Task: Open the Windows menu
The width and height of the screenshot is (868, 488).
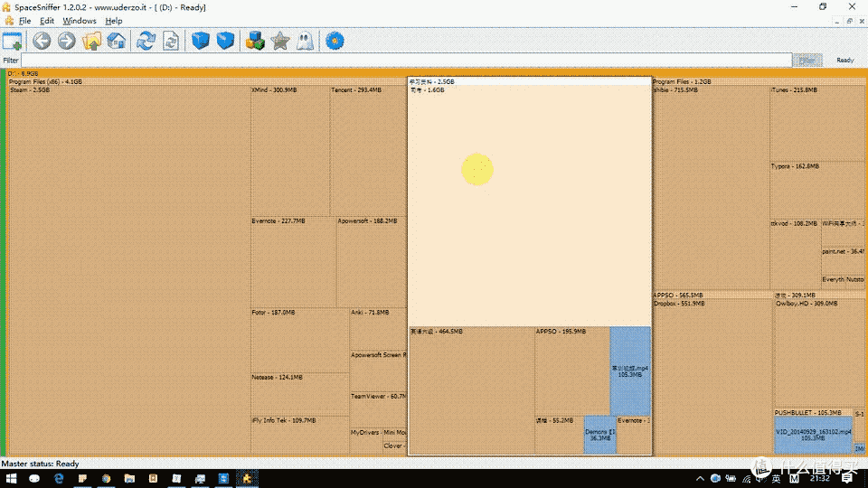Action: (80, 21)
